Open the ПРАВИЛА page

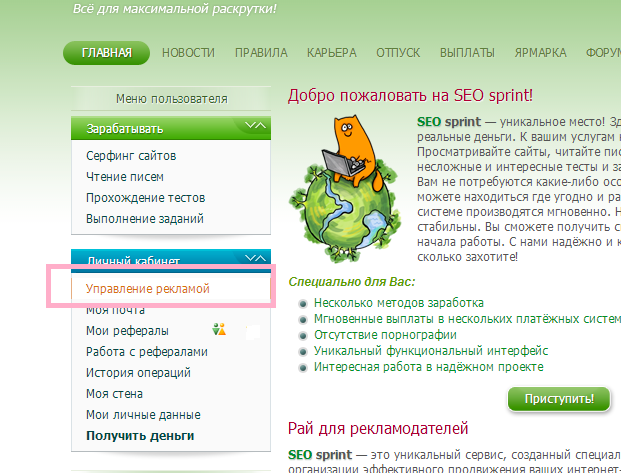click(261, 53)
